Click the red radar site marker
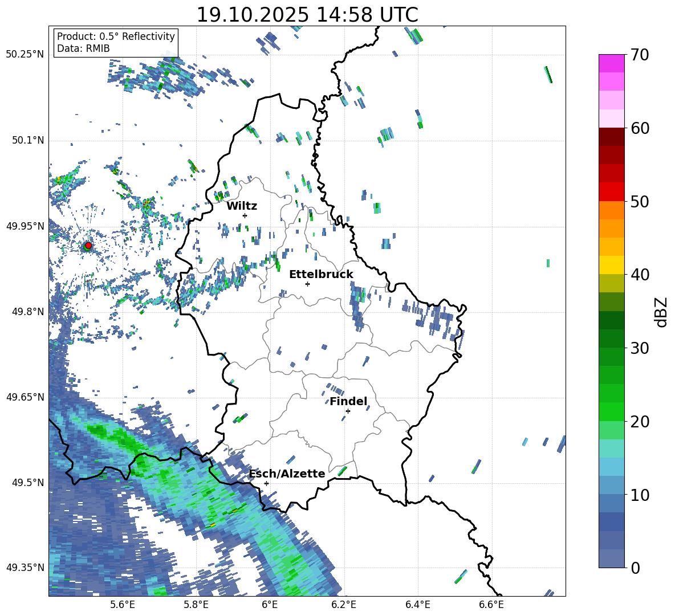The image size is (675, 616). [x=88, y=245]
